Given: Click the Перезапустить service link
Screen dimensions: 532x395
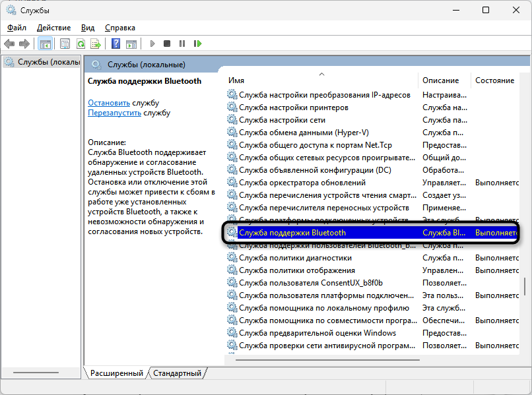Looking at the screenshot, I should tap(114, 113).
